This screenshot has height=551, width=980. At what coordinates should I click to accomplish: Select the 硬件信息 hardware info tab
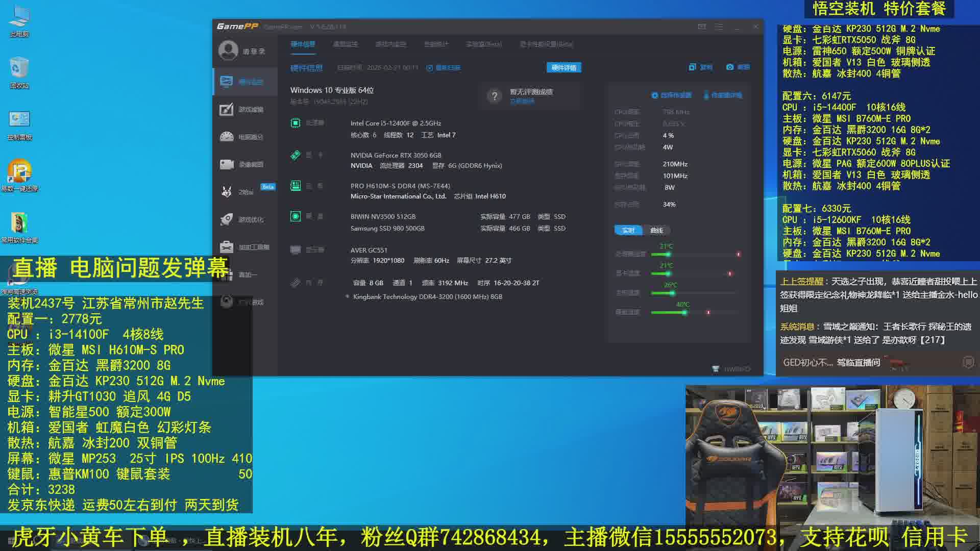pyautogui.click(x=303, y=44)
